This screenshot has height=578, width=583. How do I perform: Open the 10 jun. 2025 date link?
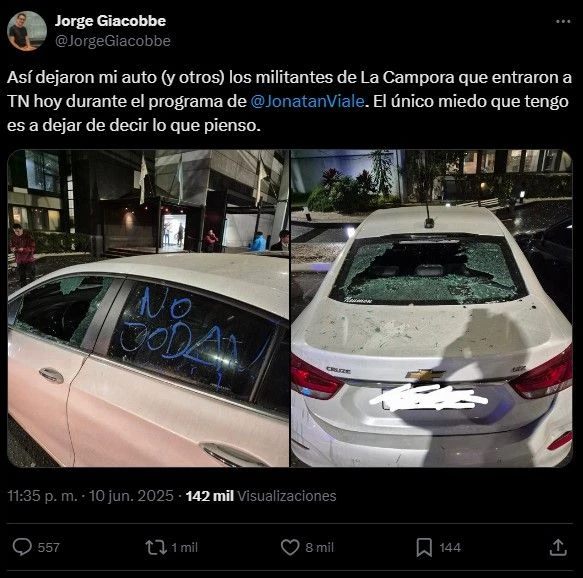[131, 496]
